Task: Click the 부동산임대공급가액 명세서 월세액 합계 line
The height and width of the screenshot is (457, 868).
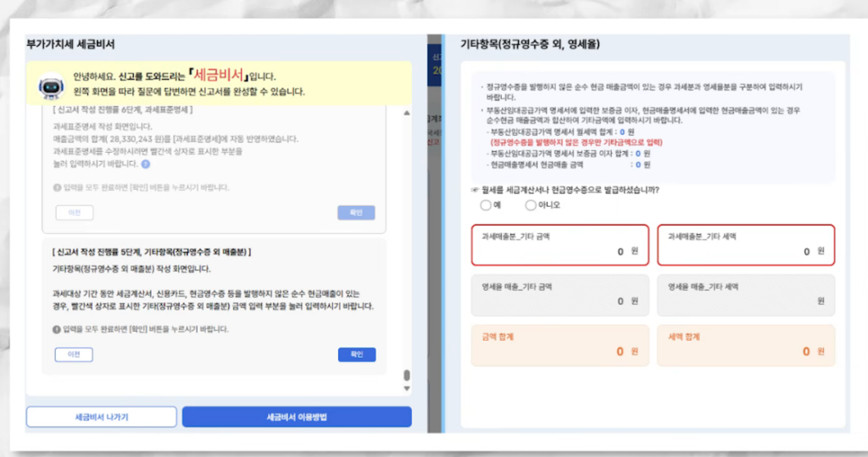Action: click(560, 131)
